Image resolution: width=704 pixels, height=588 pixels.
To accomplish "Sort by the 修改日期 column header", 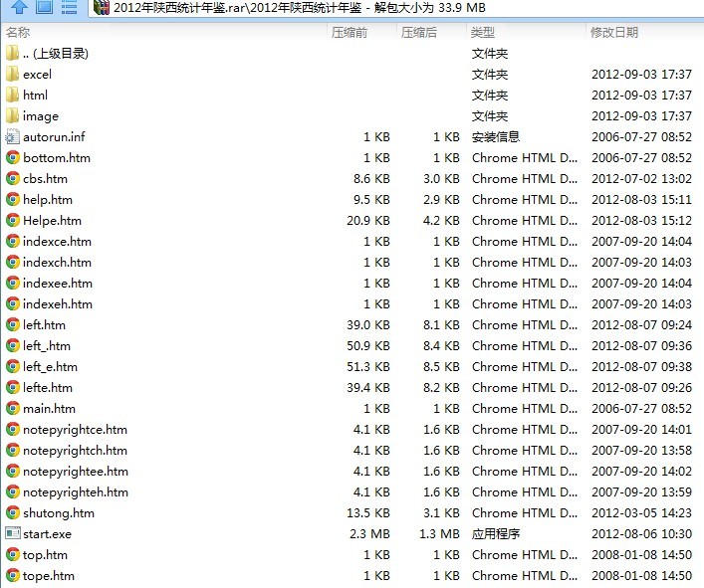I will tap(614, 32).
